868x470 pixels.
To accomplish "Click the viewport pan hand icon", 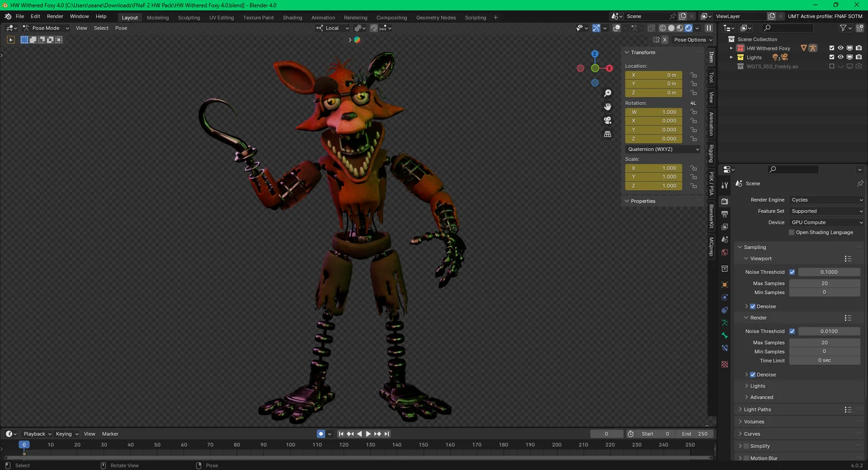I will 608,106.
